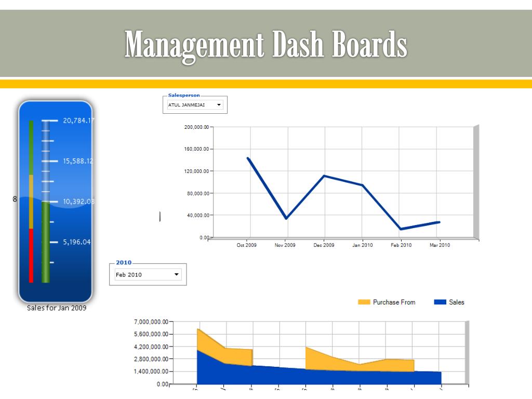
Task: Click the green bar in the sales gauge
Action: coord(46,242)
